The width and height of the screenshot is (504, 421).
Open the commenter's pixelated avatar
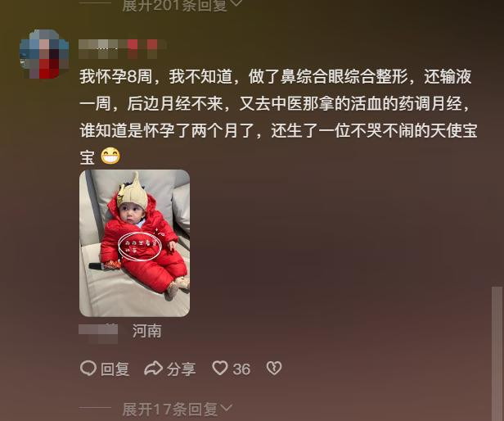pyautogui.click(x=44, y=54)
